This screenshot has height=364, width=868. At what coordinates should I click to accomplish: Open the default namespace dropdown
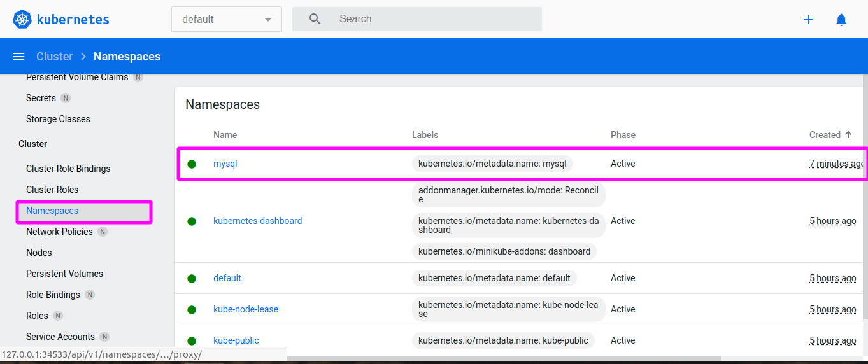226,19
